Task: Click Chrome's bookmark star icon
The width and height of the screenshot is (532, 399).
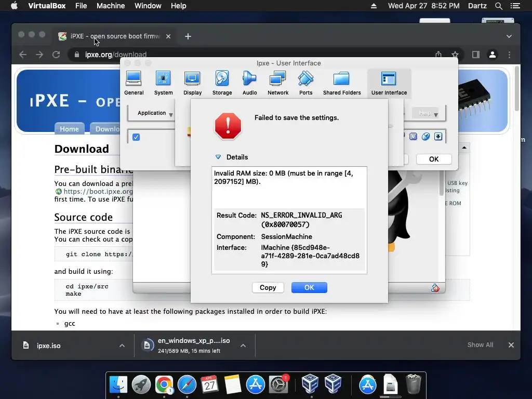Action: pos(455,54)
